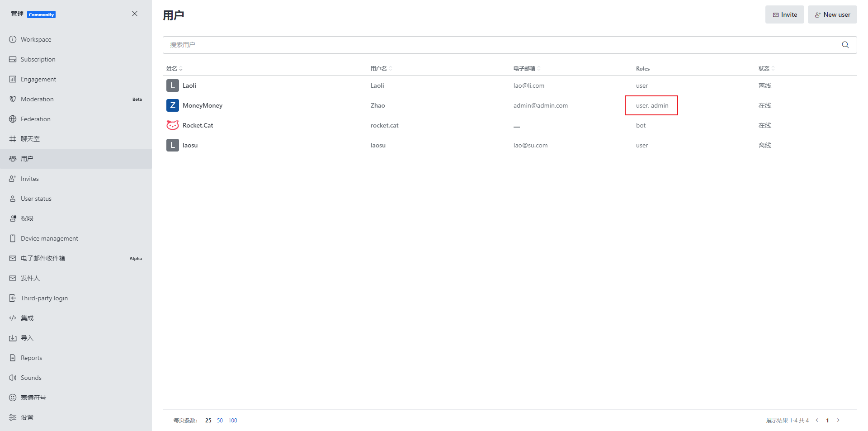Open the Engagement chart icon
Viewport: 868px width, 431px height.
pos(13,79)
